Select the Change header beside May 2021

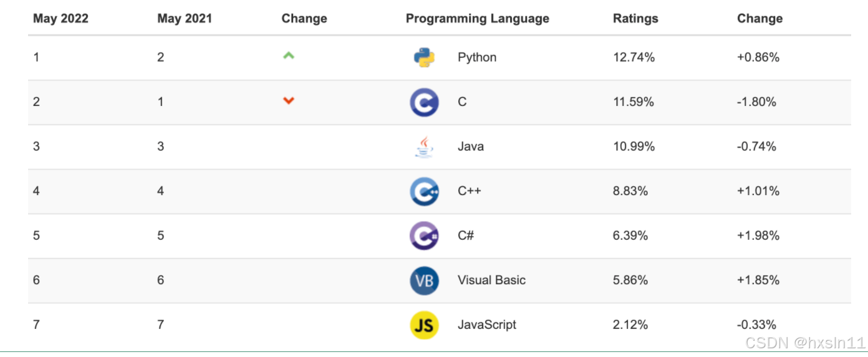tap(304, 19)
